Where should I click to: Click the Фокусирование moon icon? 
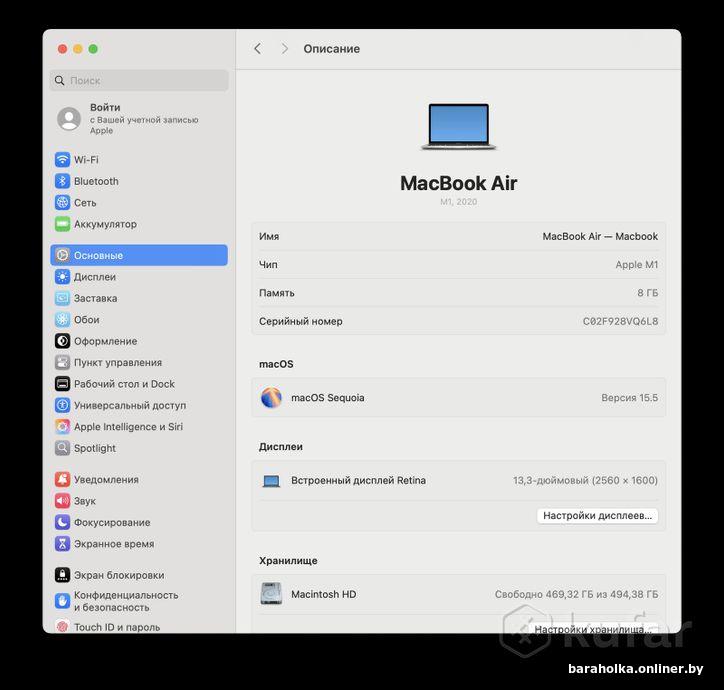62,522
